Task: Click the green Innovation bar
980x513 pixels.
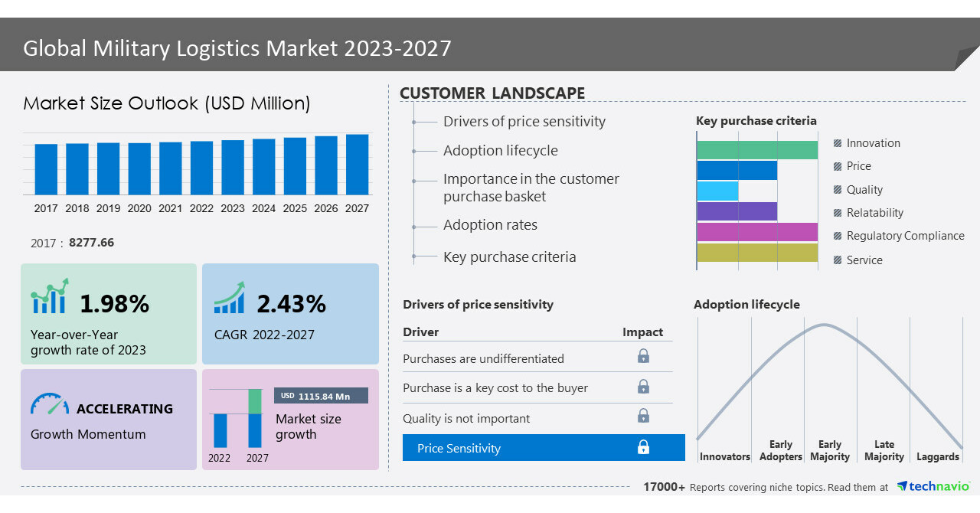Action: [x=757, y=150]
